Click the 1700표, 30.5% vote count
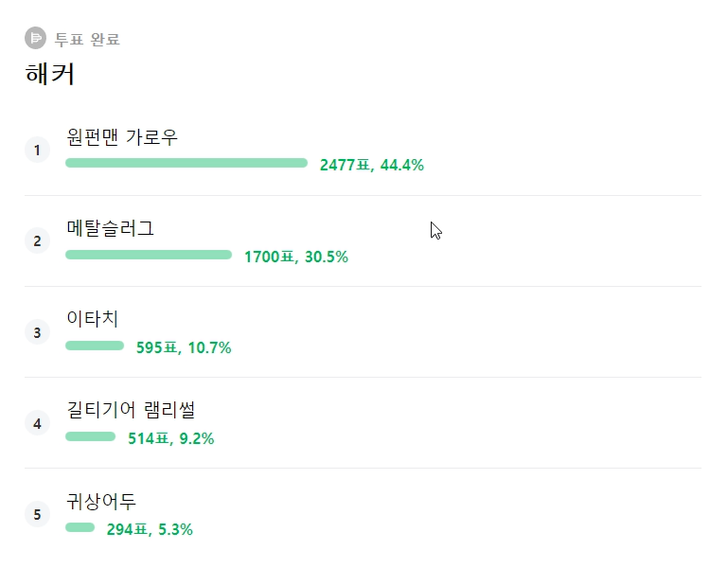 click(x=295, y=257)
